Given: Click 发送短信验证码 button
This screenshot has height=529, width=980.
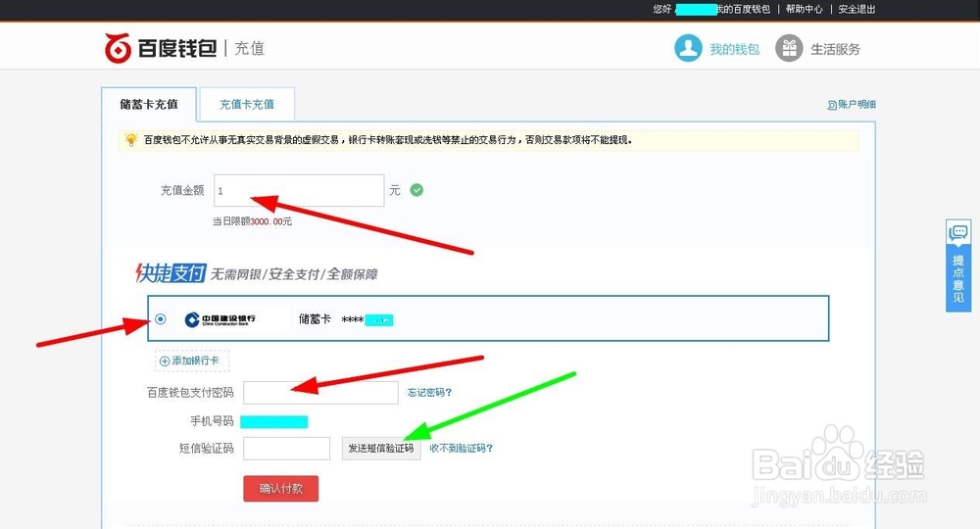Looking at the screenshot, I should click(x=381, y=449).
